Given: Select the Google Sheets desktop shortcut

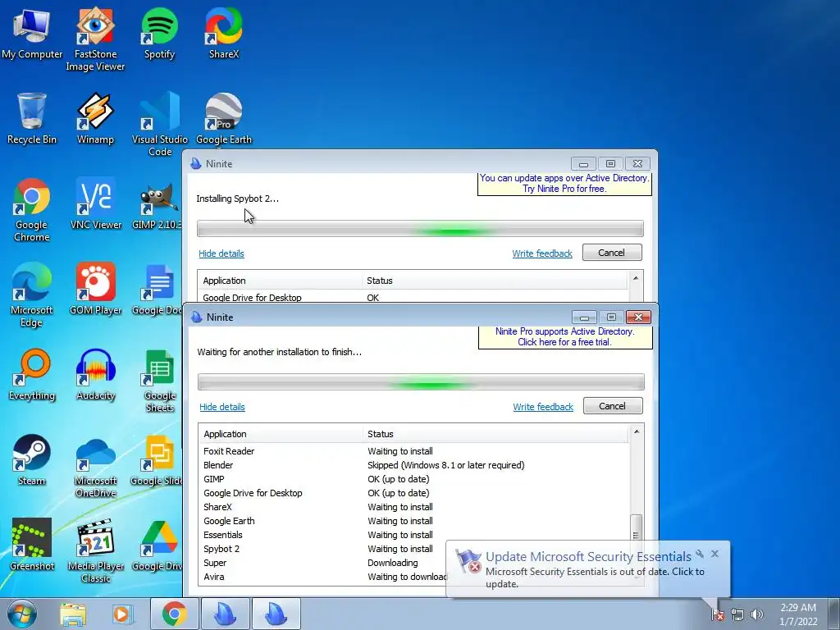Looking at the screenshot, I should (160, 381).
